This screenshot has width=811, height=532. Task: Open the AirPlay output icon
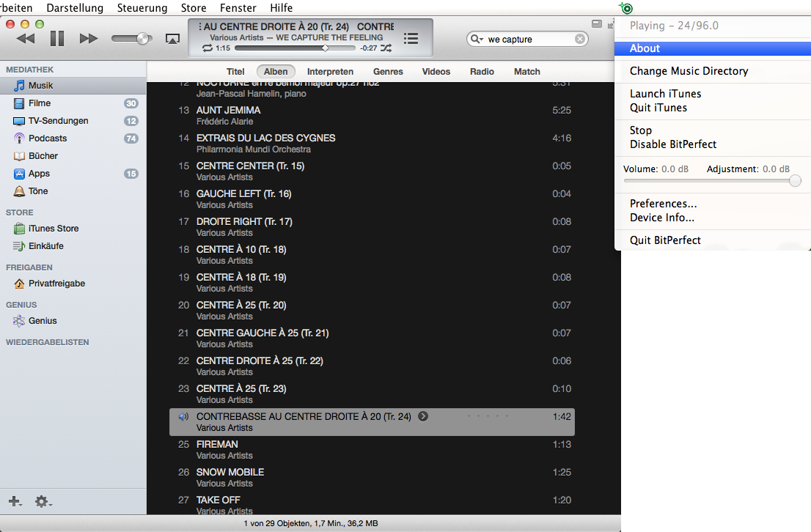click(x=172, y=39)
